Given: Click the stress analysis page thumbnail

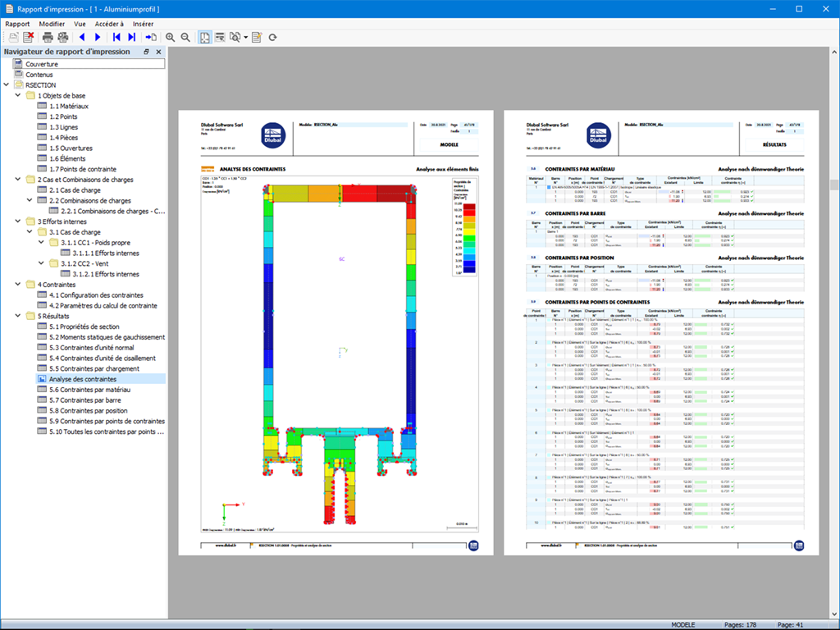Looking at the screenshot, I should click(336, 333).
